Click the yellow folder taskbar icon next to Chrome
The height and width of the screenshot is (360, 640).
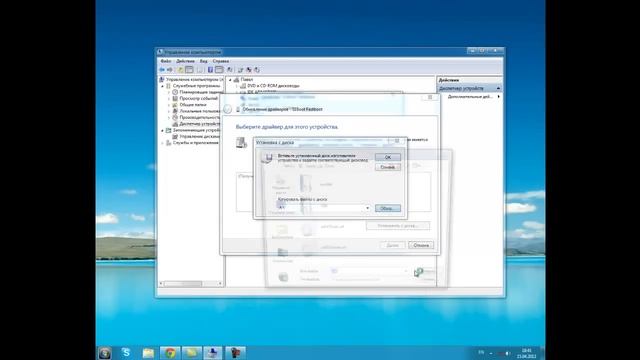tap(192, 353)
